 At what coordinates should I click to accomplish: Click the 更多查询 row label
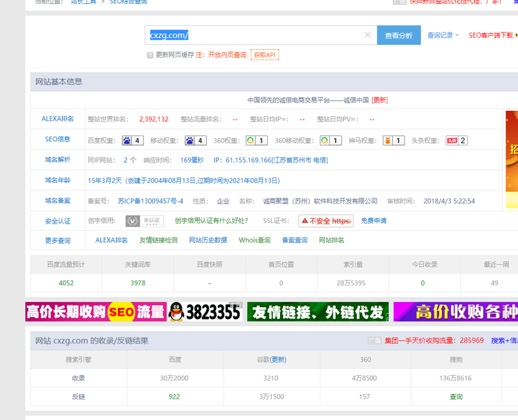(58, 240)
